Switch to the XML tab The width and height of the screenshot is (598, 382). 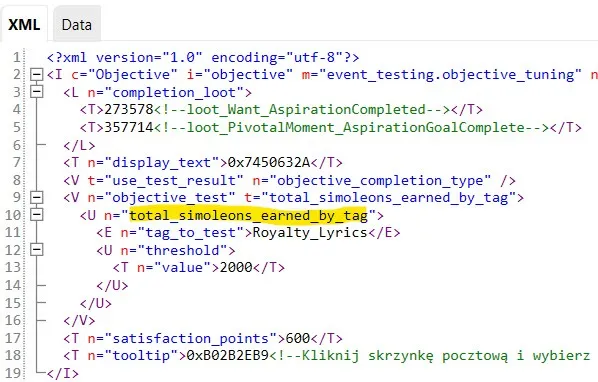(24, 24)
